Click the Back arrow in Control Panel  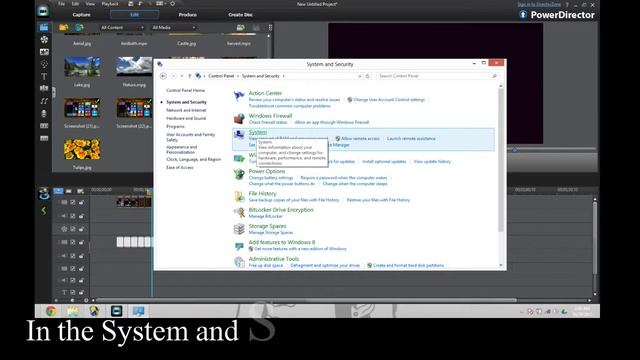(163, 76)
